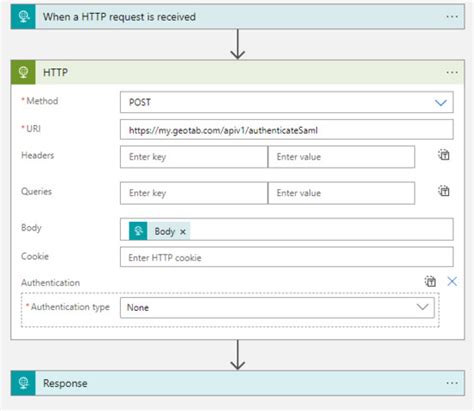Click the Authentication section label
The width and height of the screenshot is (474, 411).
coord(50,283)
